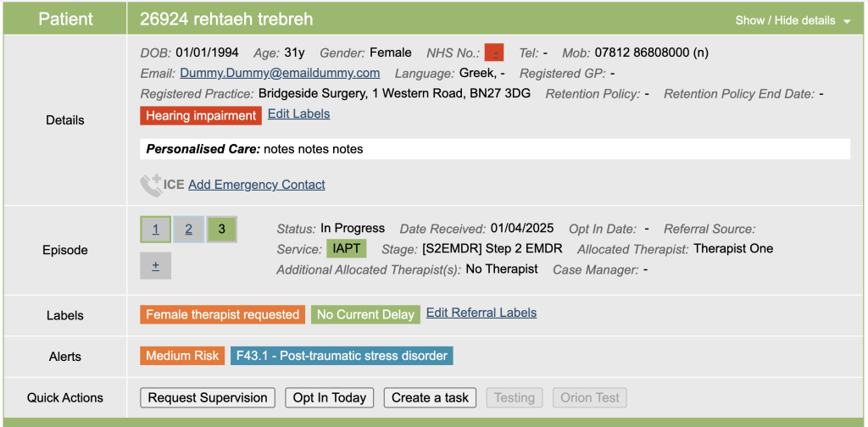Click Edit Referral Labels link
The image size is (868, 427).
[x=481, y=313]
